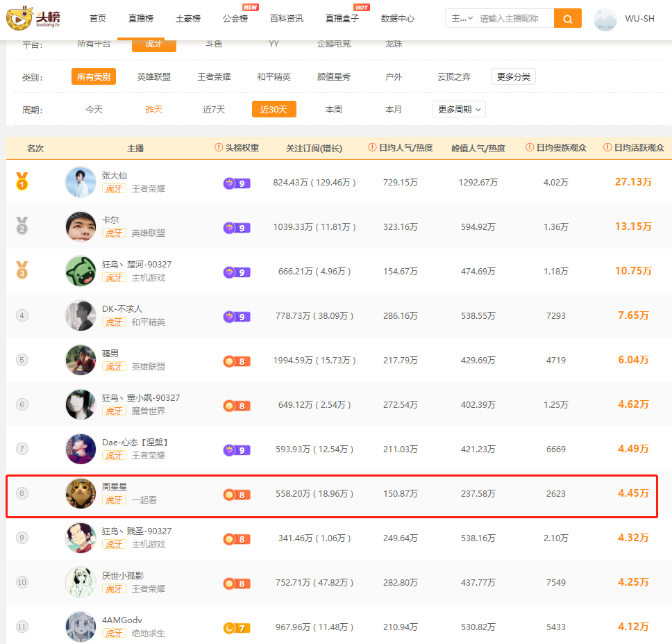The height and width of the screenshot is (644, 672).
Task: Select the 英雄联盟 category filter
Action: (154, 76)
